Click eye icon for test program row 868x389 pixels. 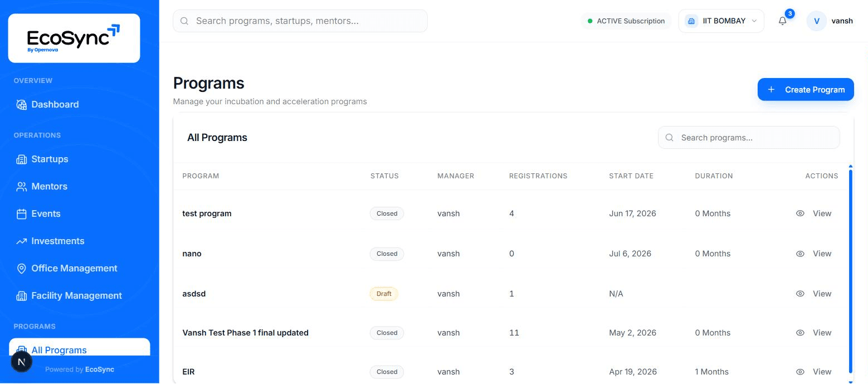click(800, 213)
